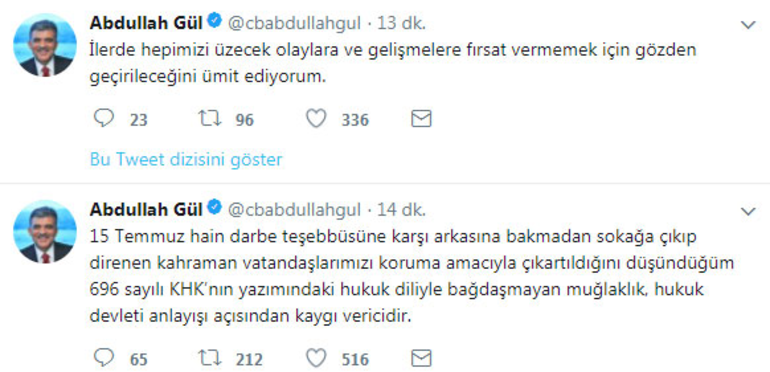Screen dimensions: 770x372
Task: Open the options chevron on the 13 dk. tweet
Action: click(748, 25)
